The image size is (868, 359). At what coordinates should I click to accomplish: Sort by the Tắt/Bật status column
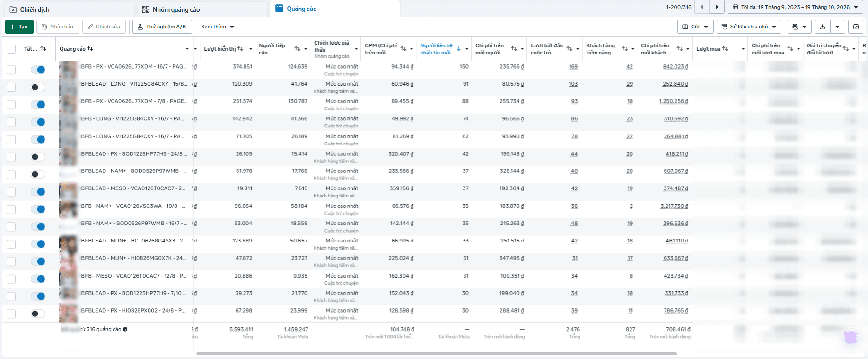(x=44, y=49)
